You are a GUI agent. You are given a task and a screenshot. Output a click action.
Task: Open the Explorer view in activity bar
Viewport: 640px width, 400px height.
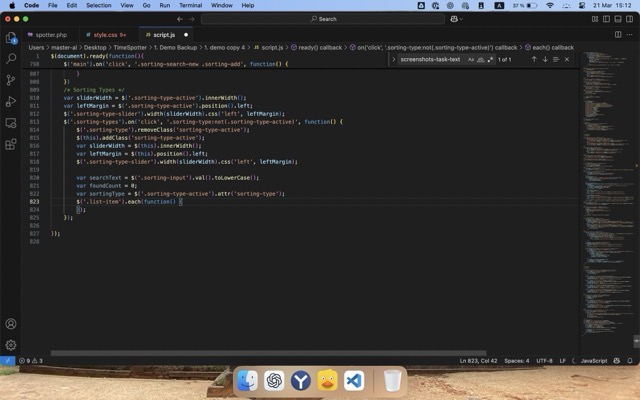(x=11, y=38)
